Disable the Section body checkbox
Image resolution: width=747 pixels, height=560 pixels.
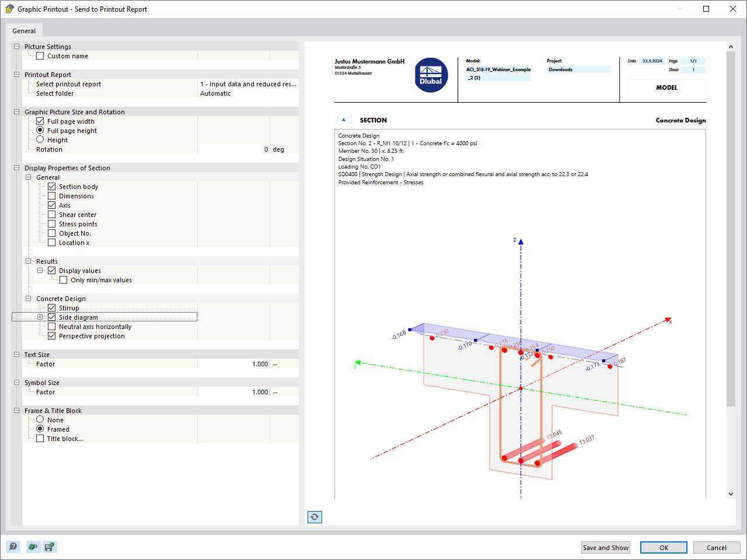(52, 186)
